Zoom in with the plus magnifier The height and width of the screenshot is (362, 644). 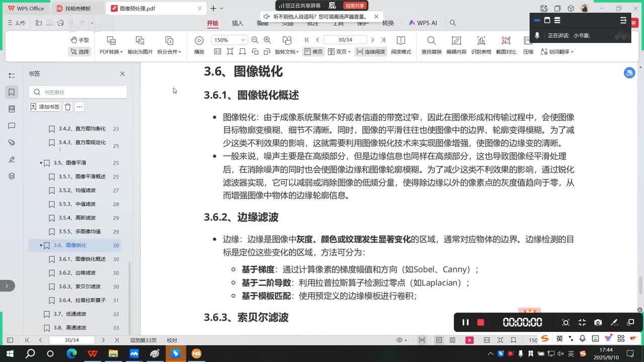coord(267,40)
